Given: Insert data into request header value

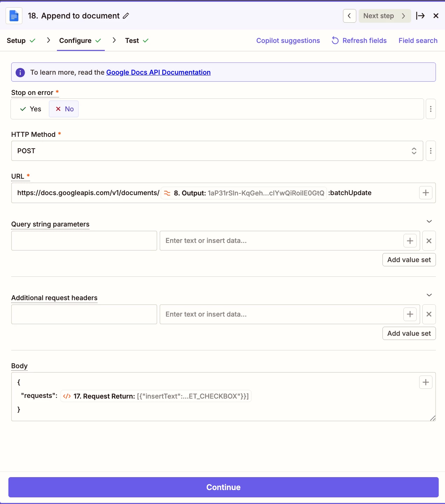Looking at the screenshot, I should pos(410,314).
